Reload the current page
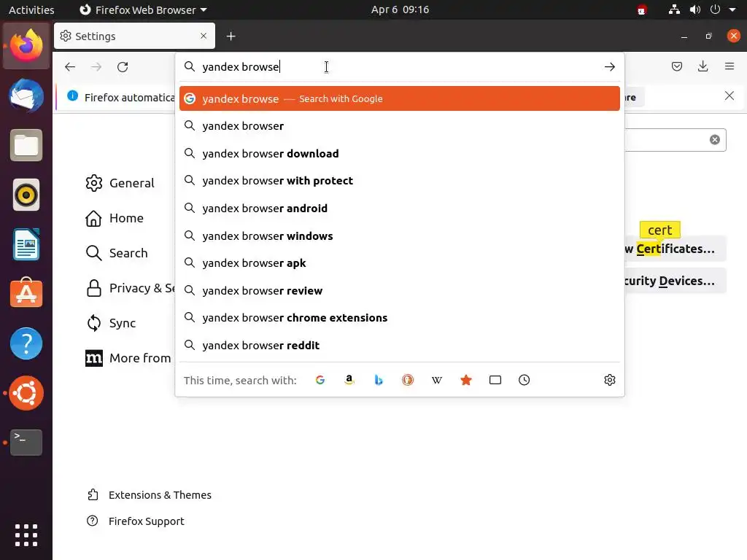 123,66
